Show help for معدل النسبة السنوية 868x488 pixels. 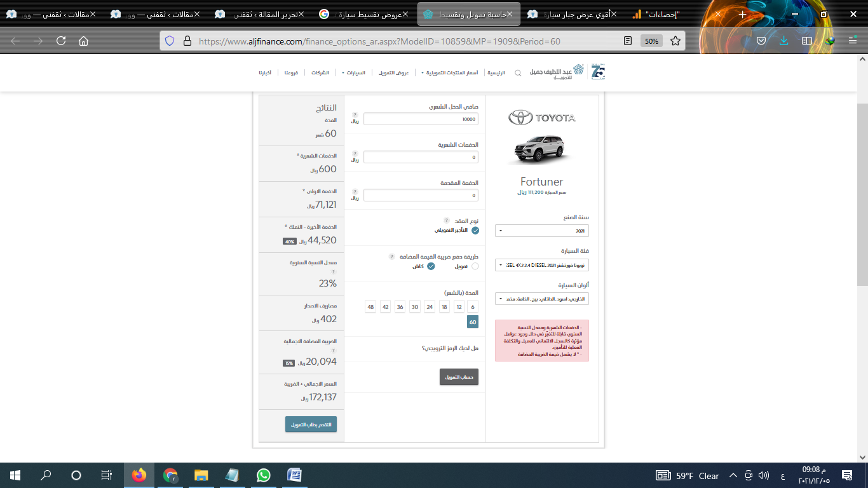[334, 272]
